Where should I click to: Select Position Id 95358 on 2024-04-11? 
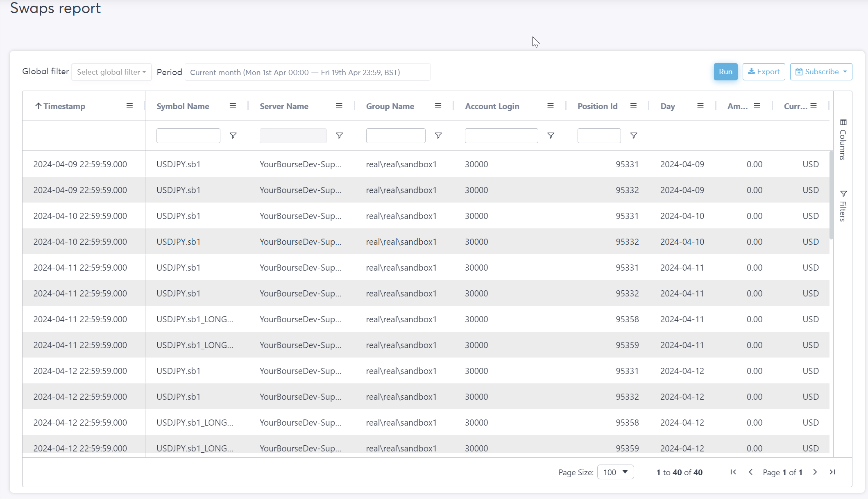[x=627, y=319]
